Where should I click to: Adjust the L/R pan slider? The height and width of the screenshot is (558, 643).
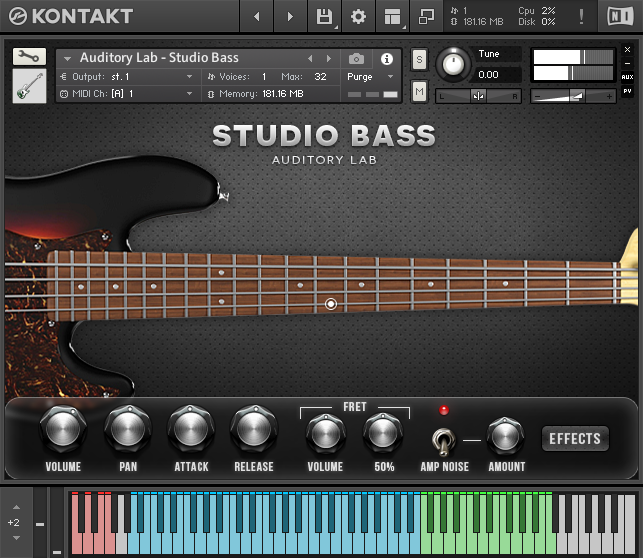click(478, 97)
